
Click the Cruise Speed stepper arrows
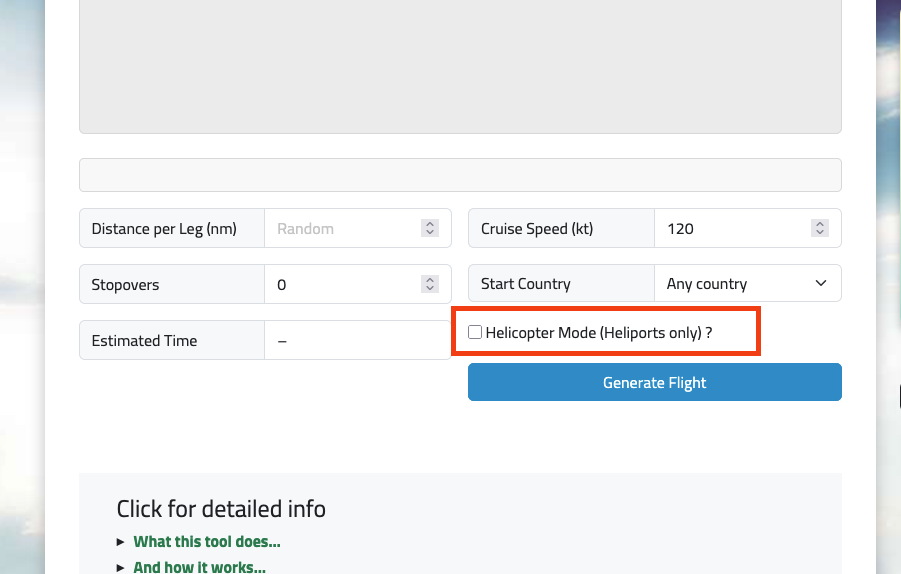pos(820,229)
